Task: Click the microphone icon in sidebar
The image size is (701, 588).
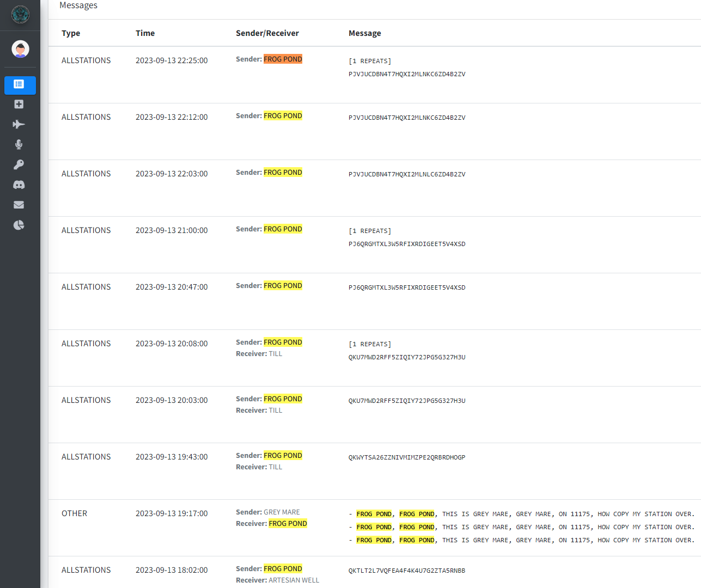Action: pyautogui.click(x=19, y=144)
